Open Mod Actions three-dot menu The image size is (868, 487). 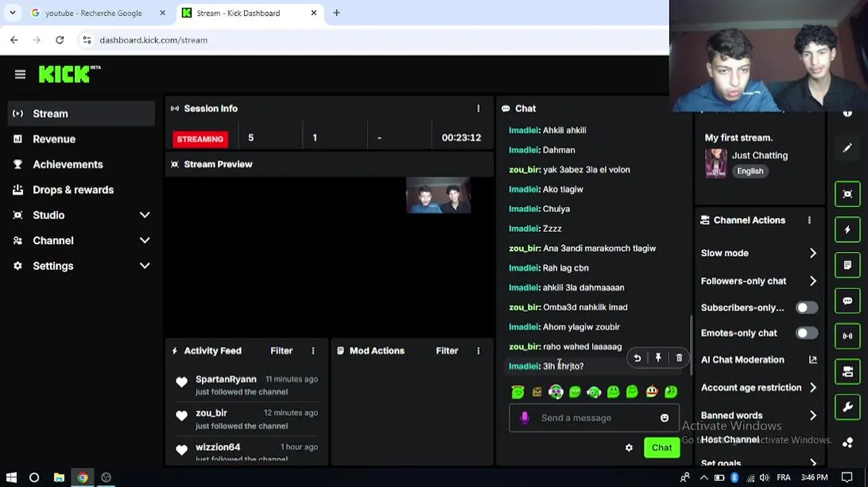click(478, 350)
